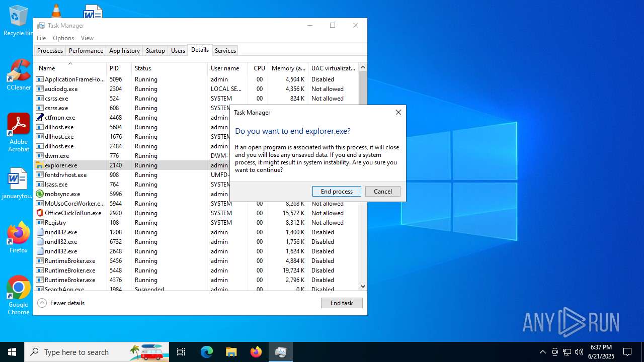644x362 pixels.
Task: Click the Registry process icon
Action: pos(40,222)
